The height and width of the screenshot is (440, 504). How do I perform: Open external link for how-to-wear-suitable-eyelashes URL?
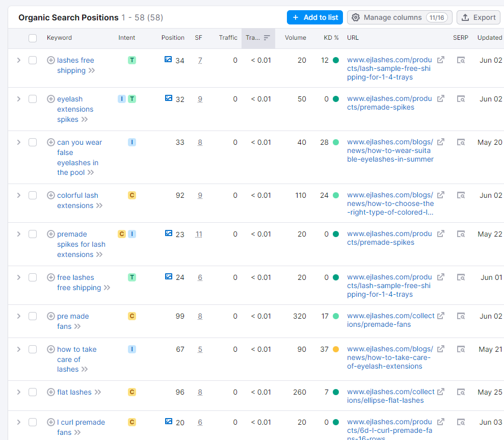point(441,142)
